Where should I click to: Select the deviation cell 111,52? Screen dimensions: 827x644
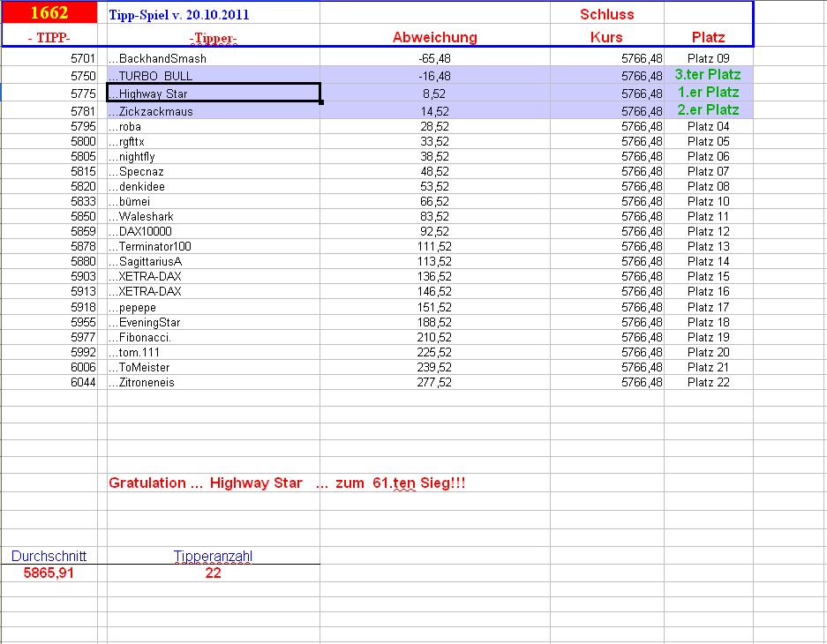(x=434, y=246)
